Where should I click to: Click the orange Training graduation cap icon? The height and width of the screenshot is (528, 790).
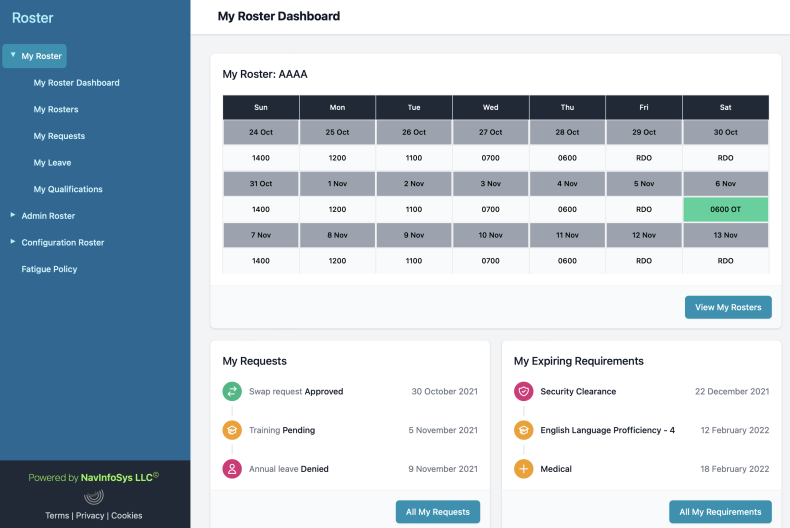pyautogui.click(x=232, y=430)
